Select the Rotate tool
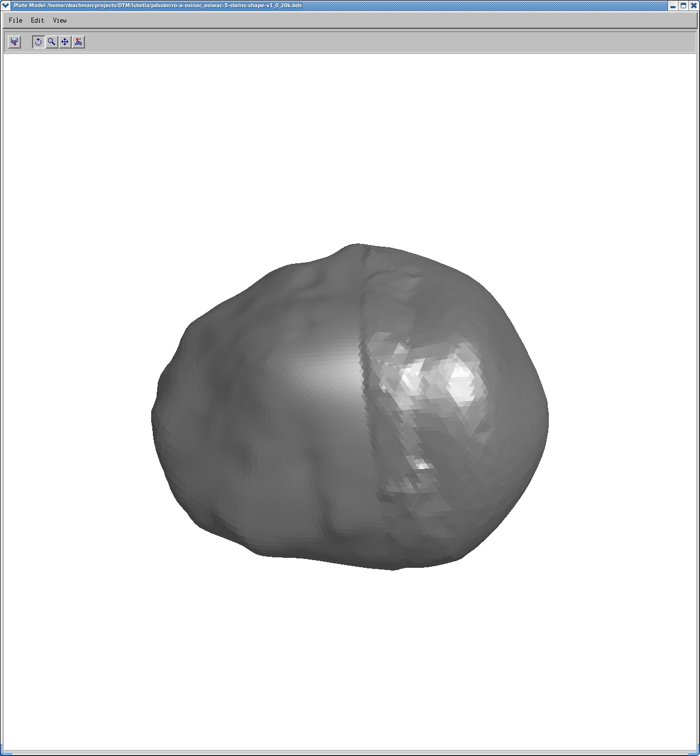This screenshot has width=700, height=756. (38, 42)
